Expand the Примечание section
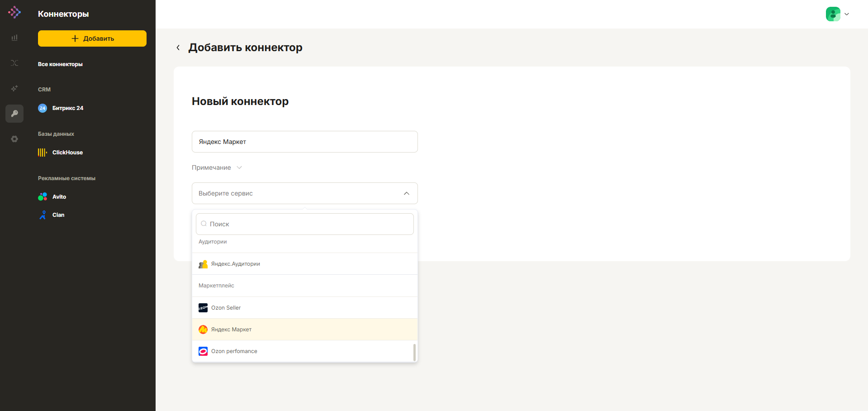 coord(217,167)
